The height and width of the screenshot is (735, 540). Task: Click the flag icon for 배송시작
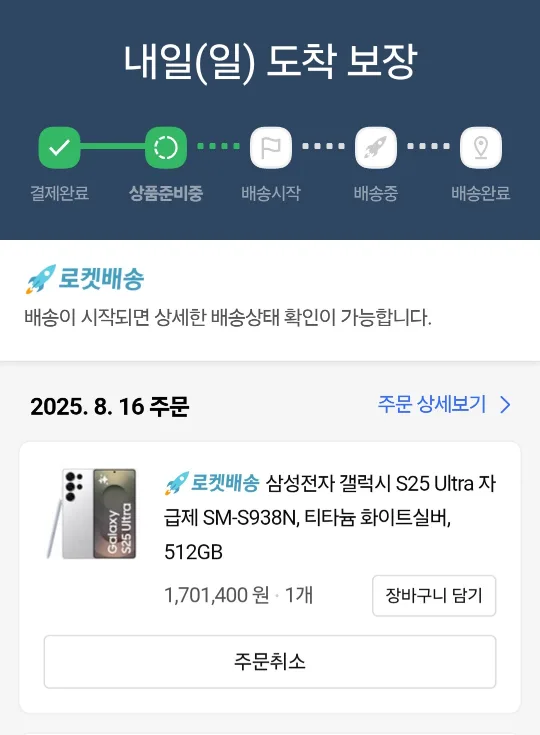271,147
